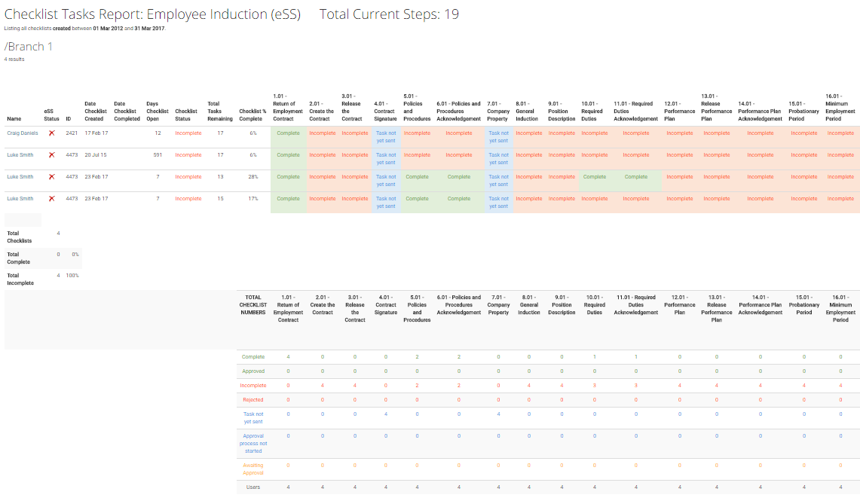The image size is (860, 504).
Task: Click Approved row label in totals table
Action: pyautogui.click(x=253, y=371)
